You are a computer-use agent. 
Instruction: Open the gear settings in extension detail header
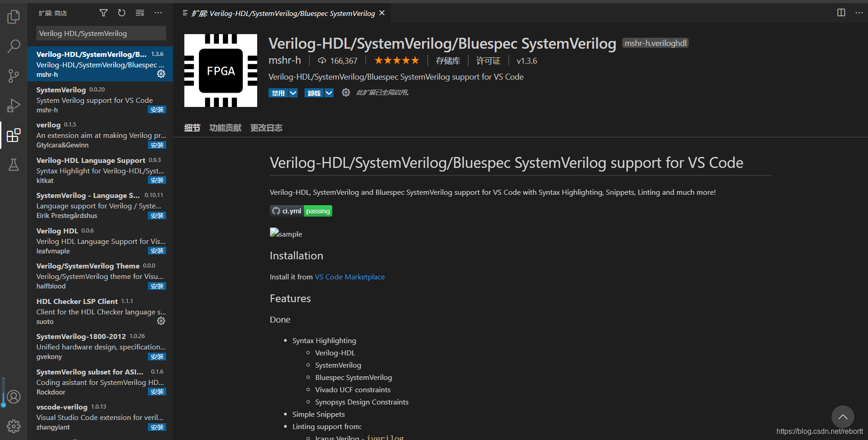346,92
